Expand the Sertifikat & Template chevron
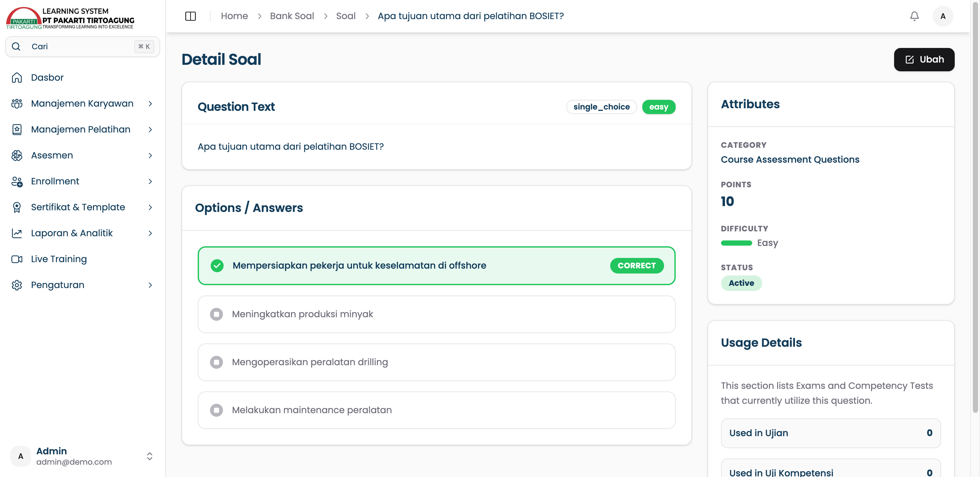 point(150,207)
